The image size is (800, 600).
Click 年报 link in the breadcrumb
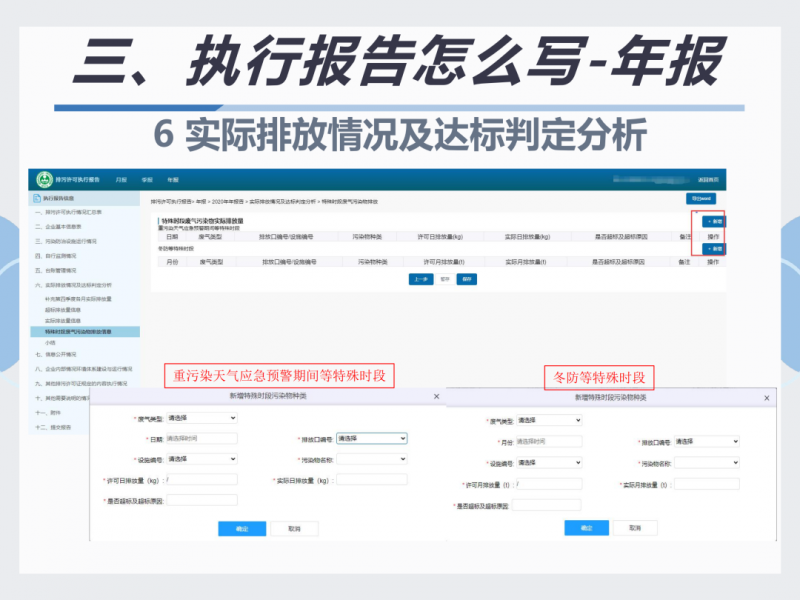coord(202,202)
